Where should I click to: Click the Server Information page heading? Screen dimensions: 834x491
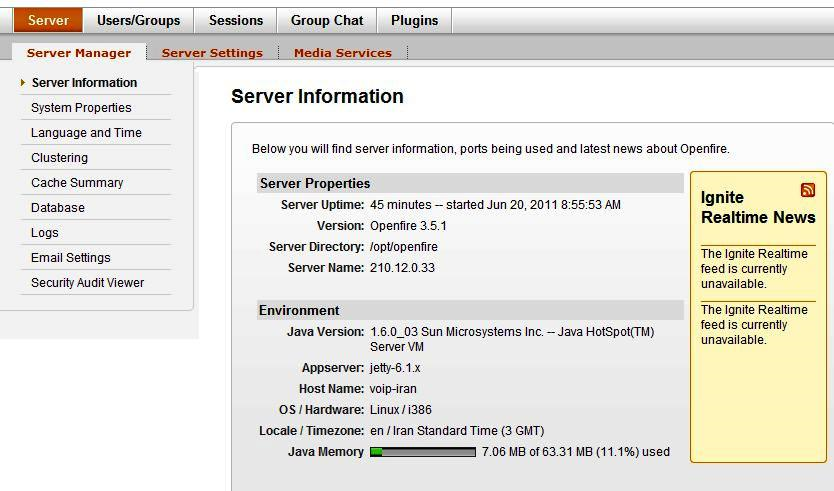[317, 96]
